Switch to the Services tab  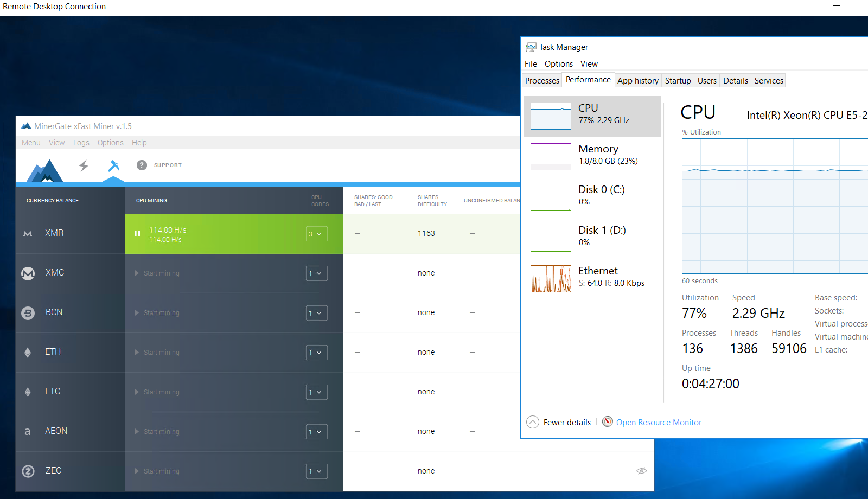pos(769,81)
